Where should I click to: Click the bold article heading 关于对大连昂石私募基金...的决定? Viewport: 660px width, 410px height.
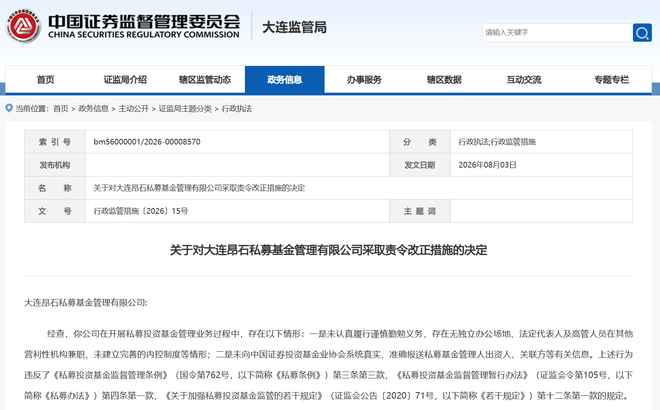[328, 250]
